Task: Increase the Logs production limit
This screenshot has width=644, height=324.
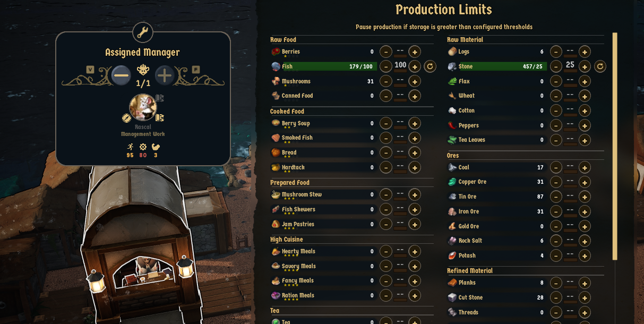Action: [x=585, y=52]
